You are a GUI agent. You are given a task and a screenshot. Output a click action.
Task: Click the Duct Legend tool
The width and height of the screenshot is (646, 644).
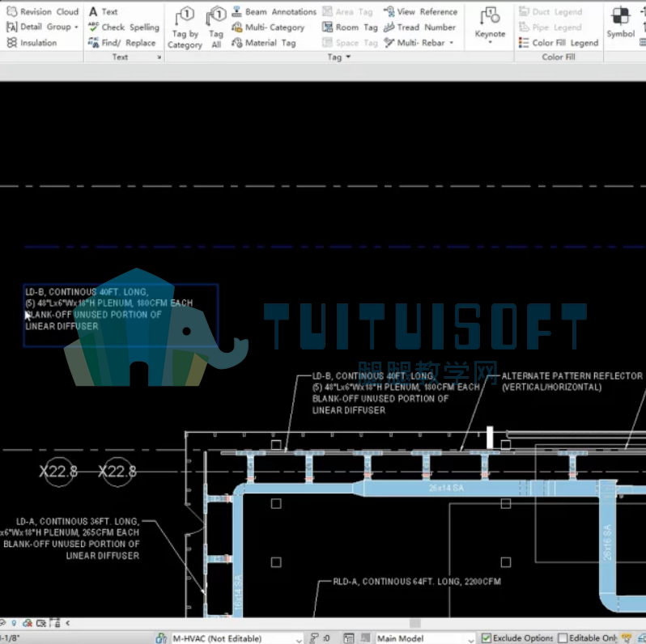point(550,11)
